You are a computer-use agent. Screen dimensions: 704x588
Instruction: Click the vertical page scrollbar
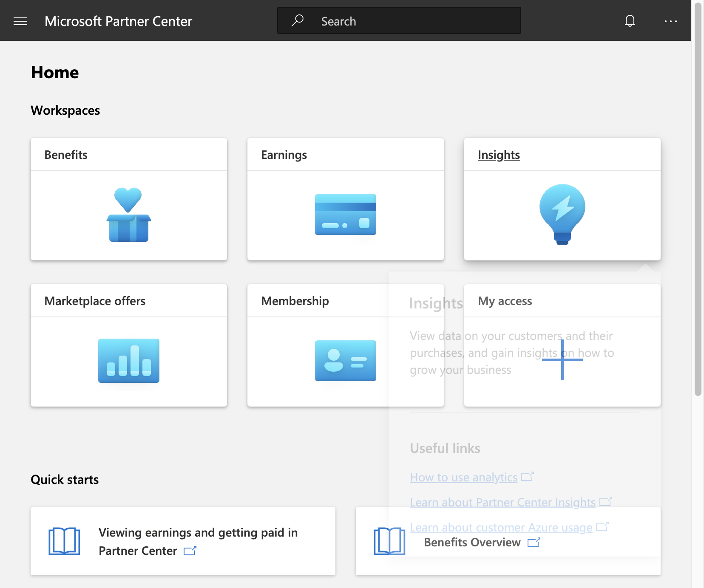698,200
